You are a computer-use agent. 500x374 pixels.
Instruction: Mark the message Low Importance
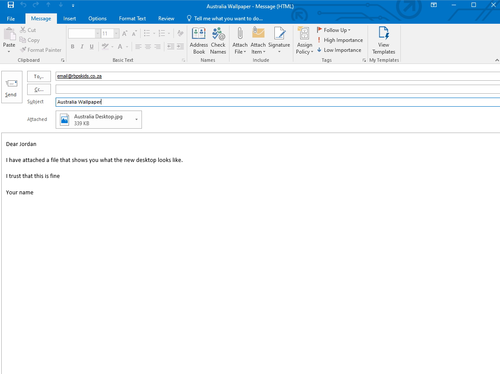tap(339, 50)
